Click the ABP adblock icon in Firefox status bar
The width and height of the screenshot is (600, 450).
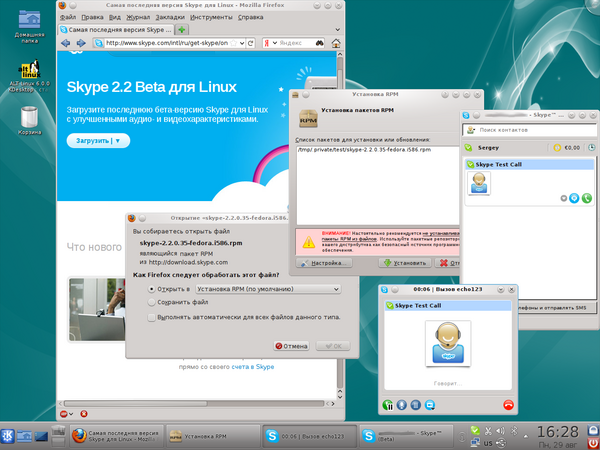[x=64, y=414]
